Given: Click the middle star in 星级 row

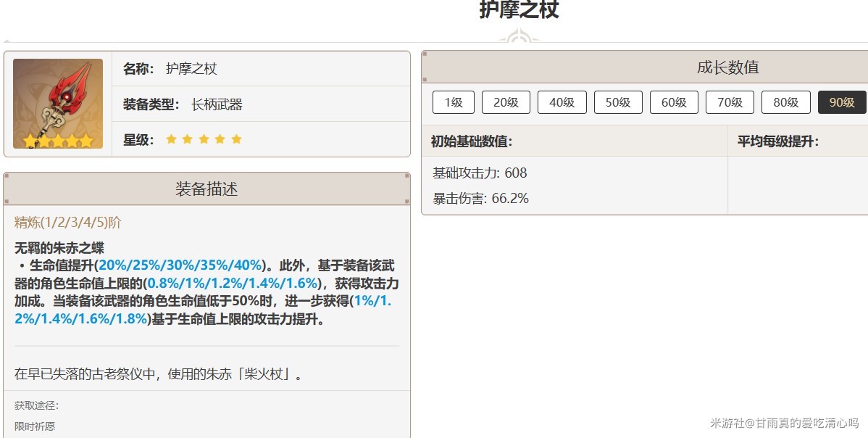Looking at the screenshot, I should [x=204, y=139].
